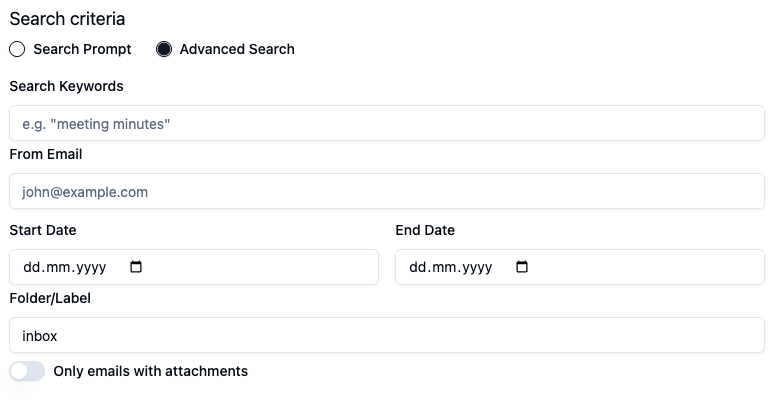The image size is (782, 401).
Task: Select the dd segment of End Date
Action: tap(417, 267)
